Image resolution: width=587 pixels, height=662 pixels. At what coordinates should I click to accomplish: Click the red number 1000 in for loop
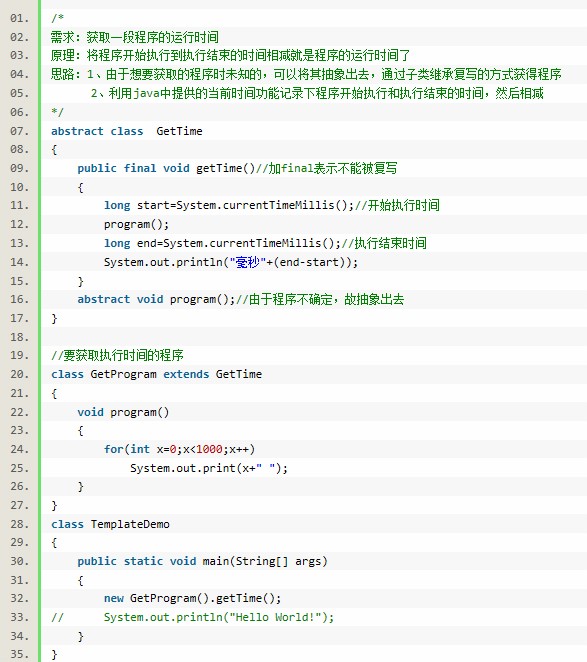pyautogui.click(x=209, y=449)
